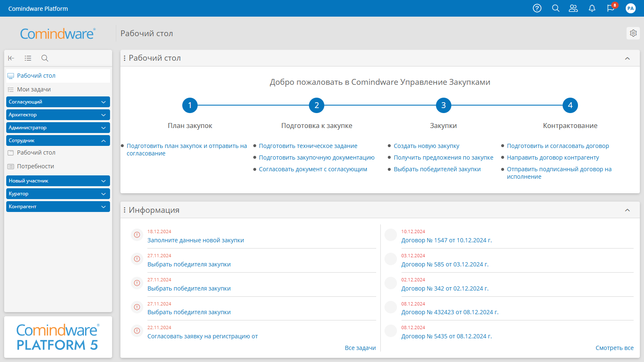Open the Все задачи link
This screenshot has height=362, width=644.
coord(360,347)
